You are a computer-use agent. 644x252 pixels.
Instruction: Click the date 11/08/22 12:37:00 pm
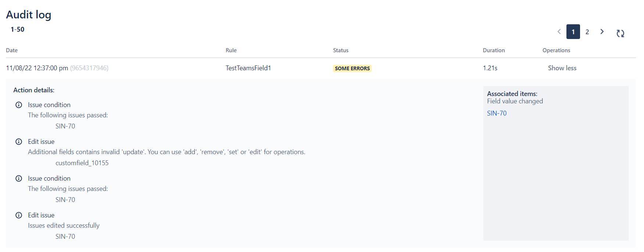coord(37,68)
